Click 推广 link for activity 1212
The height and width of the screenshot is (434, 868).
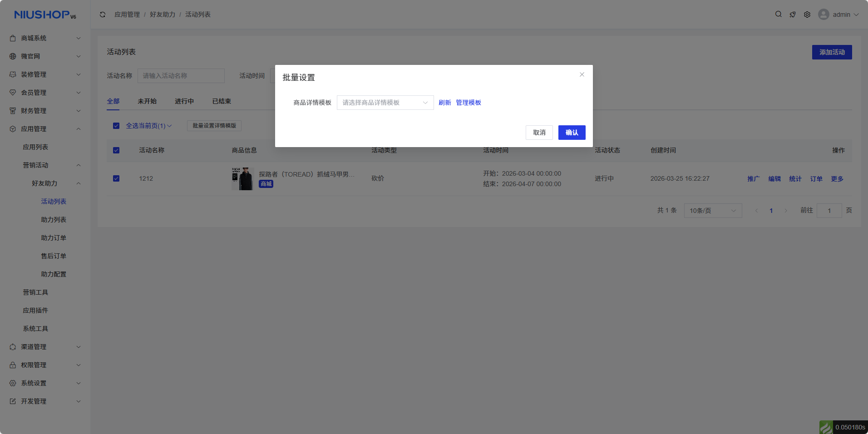[754, 179]
